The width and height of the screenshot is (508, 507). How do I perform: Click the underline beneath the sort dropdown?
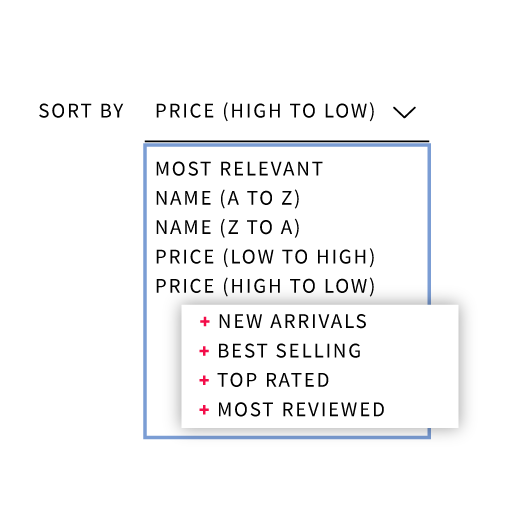tap(287, 141)
